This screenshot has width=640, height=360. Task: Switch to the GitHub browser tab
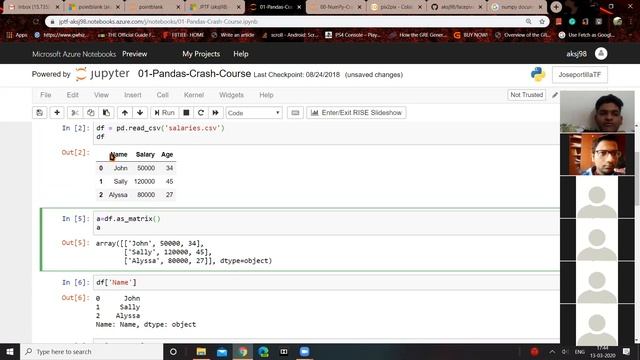[x=456, y=7]
